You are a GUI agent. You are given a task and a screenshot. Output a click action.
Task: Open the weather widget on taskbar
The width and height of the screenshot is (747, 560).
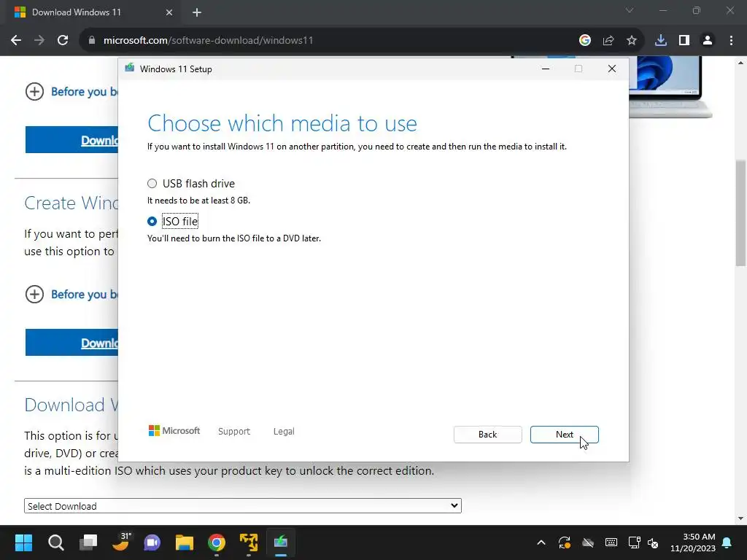120,542
